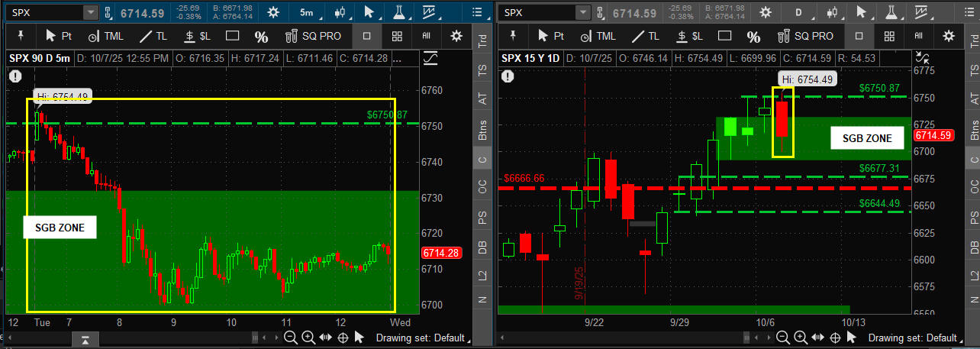Select the % retracement tool in left chart
Screen dimensions: 980x349
coord(261,37)
